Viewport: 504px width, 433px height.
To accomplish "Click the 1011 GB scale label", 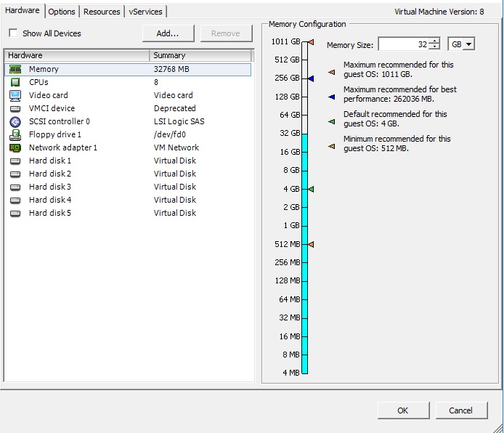I will [285, 41].
